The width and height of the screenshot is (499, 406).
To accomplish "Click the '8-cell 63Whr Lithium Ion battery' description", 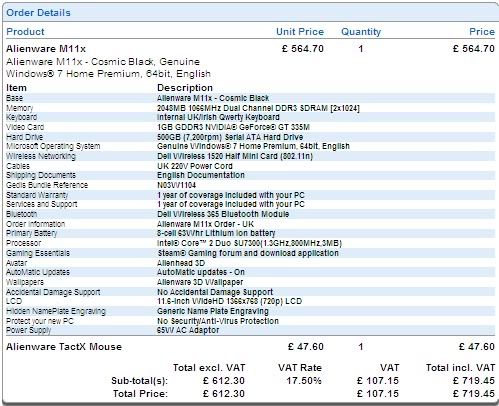I will point(216,233).
